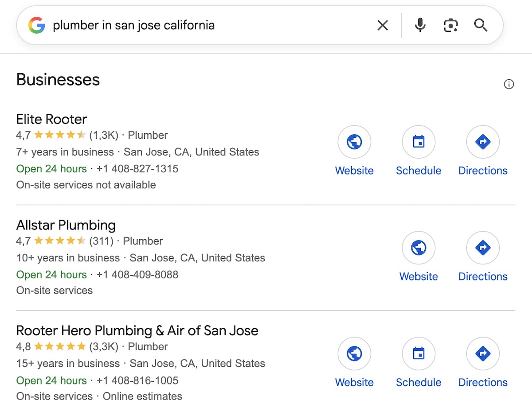
Task: Click the Website link under Rooter Hero
Action: pos(354,382)
